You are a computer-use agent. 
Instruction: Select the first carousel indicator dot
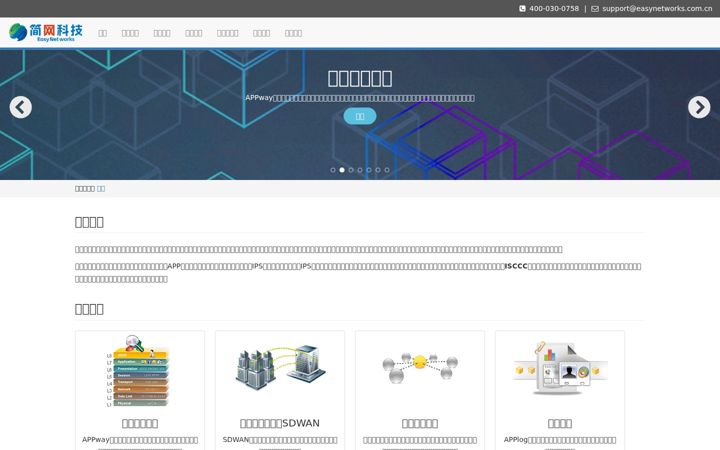(333, 170)
